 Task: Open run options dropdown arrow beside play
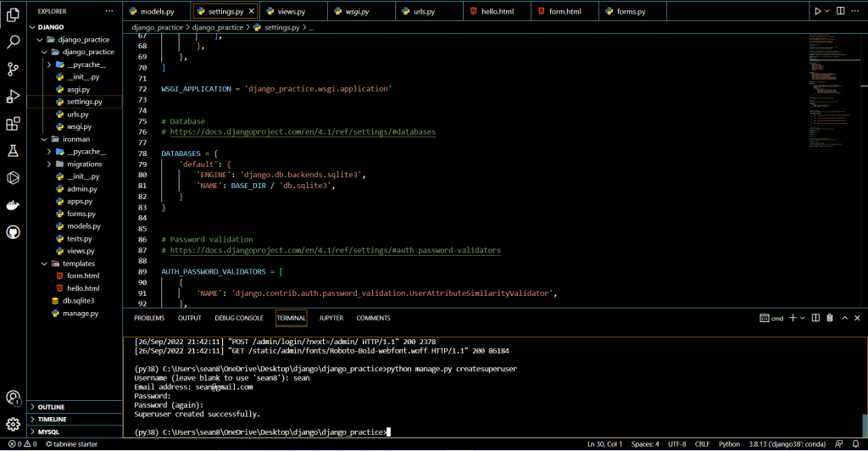click(x=827, y=11)
